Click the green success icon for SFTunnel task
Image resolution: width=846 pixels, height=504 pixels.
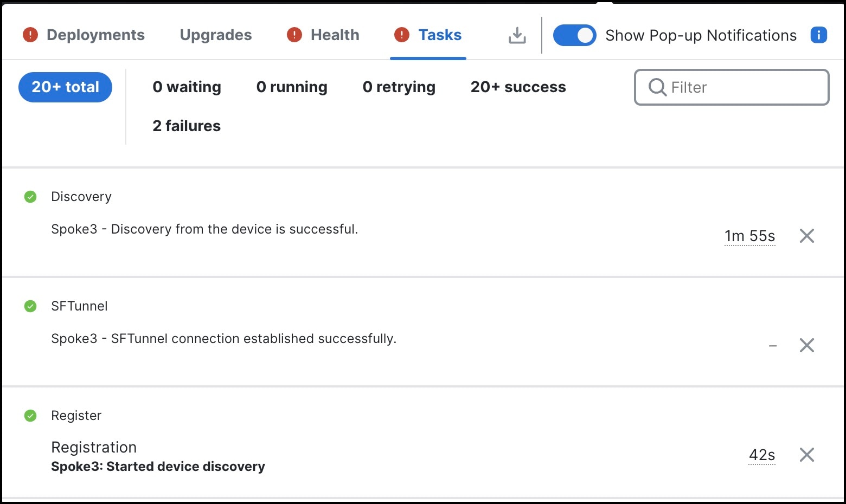coord(30,306)
